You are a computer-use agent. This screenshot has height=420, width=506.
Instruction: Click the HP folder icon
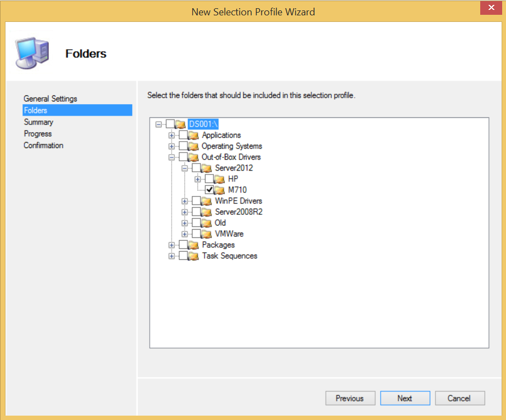click(219, 179)
